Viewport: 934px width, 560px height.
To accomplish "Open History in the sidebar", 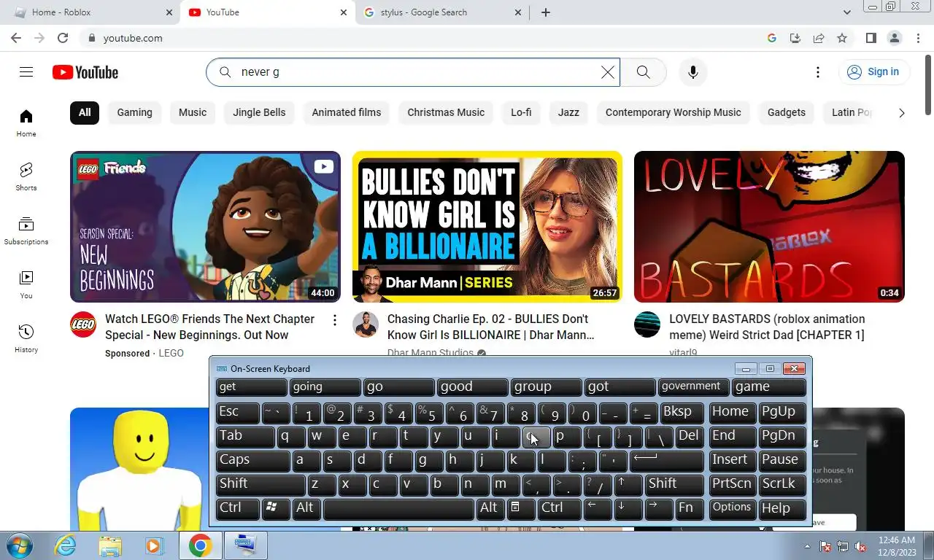I will 26,338.
